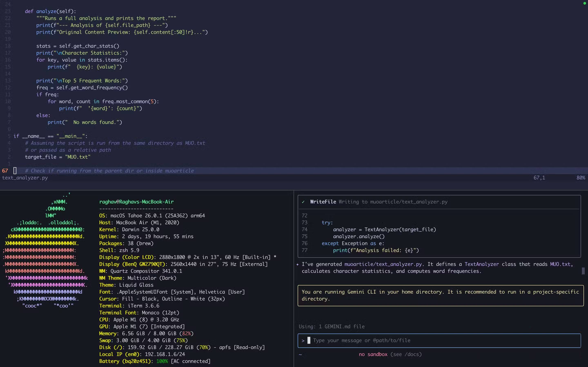The height and width of the screenshot is (367, 588).
Task: Click the WriteFile tool header label
Action: (x=323, y=202)
